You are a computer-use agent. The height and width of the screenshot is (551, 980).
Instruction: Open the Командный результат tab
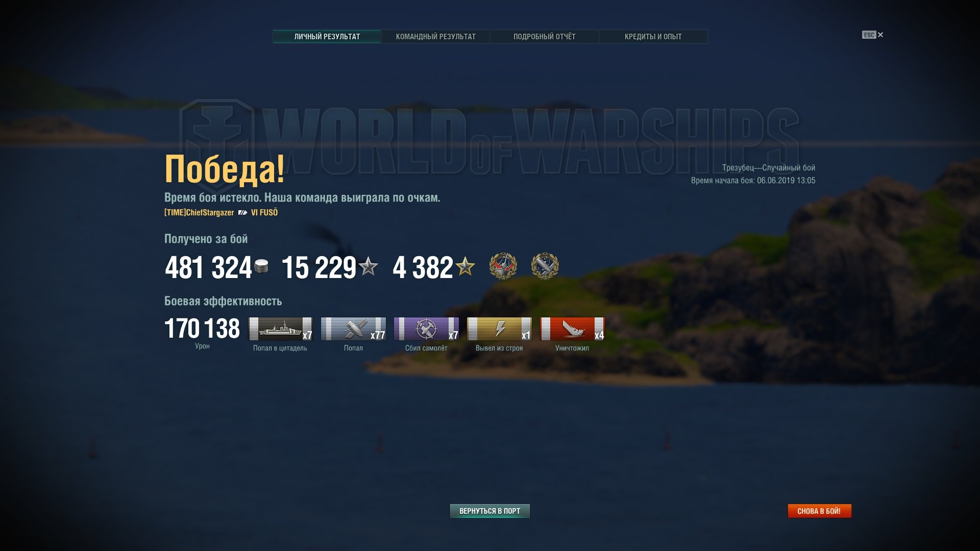click(435, 37)
